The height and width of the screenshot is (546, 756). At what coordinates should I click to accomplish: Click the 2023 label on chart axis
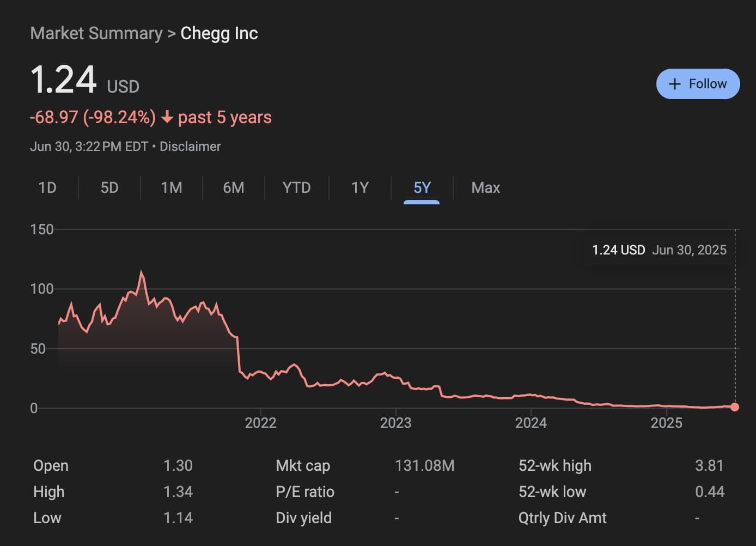click(x=395, y=423)
